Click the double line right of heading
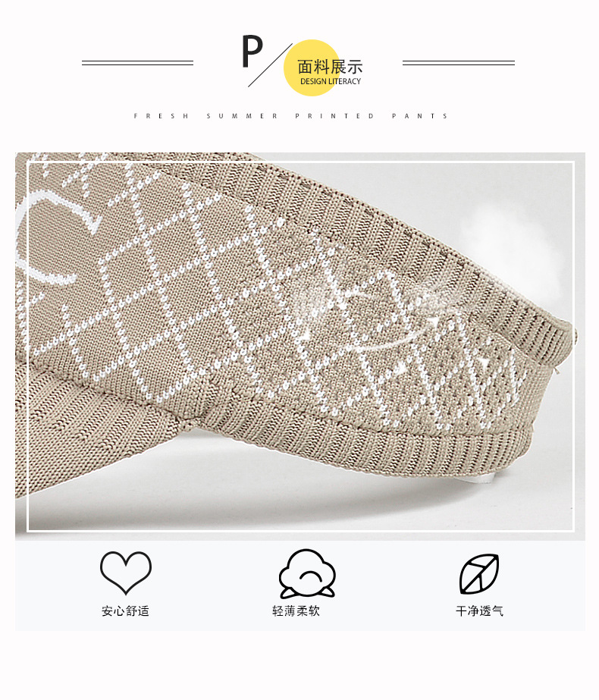Image resolution: width=599 pixels, height=700 pixels. 459,63
